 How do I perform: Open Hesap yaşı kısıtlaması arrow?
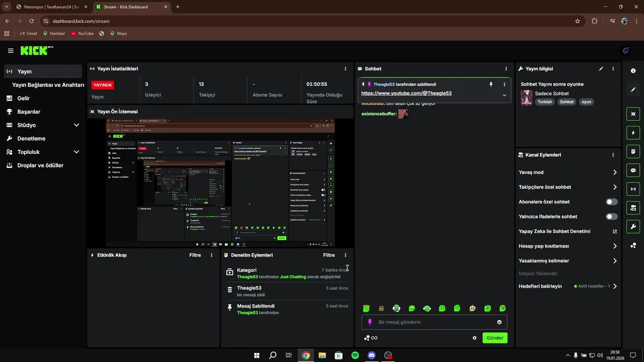[615, 246]
